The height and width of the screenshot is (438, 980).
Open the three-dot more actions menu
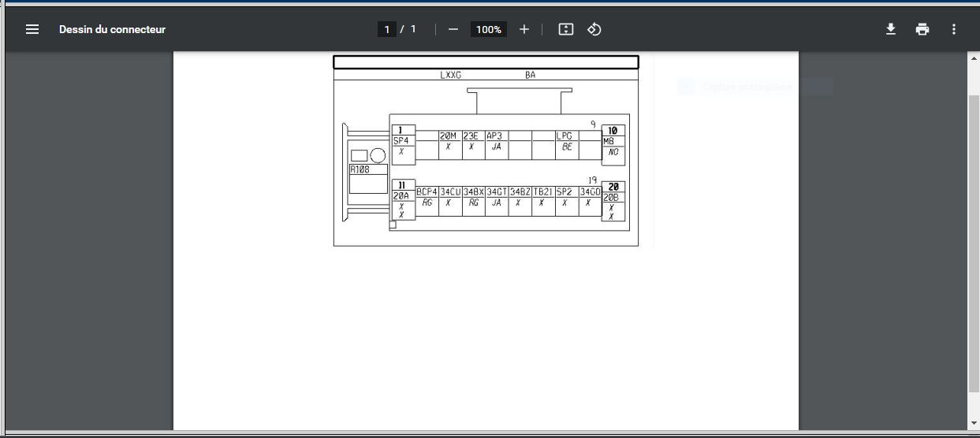[x=954, y=29]
